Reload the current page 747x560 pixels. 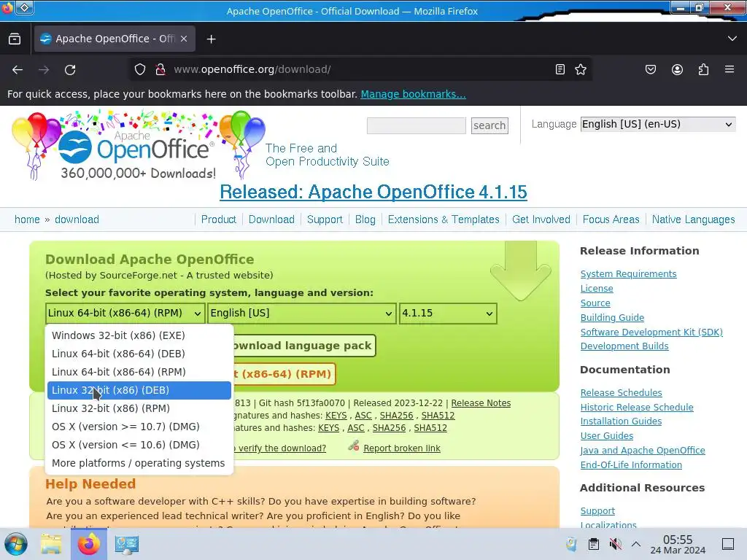(70, 70)
